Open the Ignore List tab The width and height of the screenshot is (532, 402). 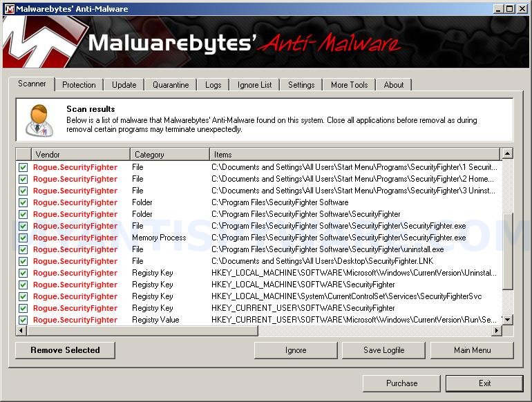tap(254, 85)
